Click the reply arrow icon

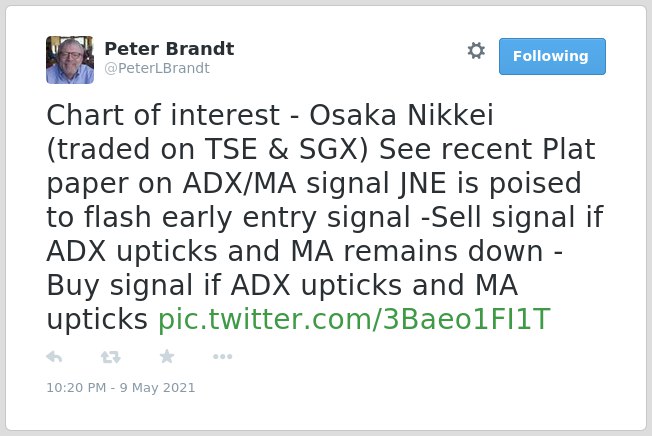[x=54, y=357]
